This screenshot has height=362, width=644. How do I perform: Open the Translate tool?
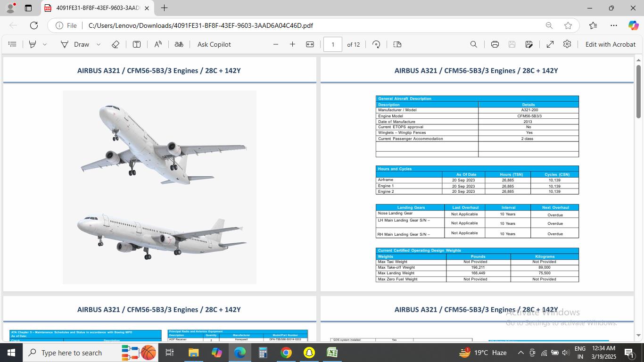[x=179, y=44]
